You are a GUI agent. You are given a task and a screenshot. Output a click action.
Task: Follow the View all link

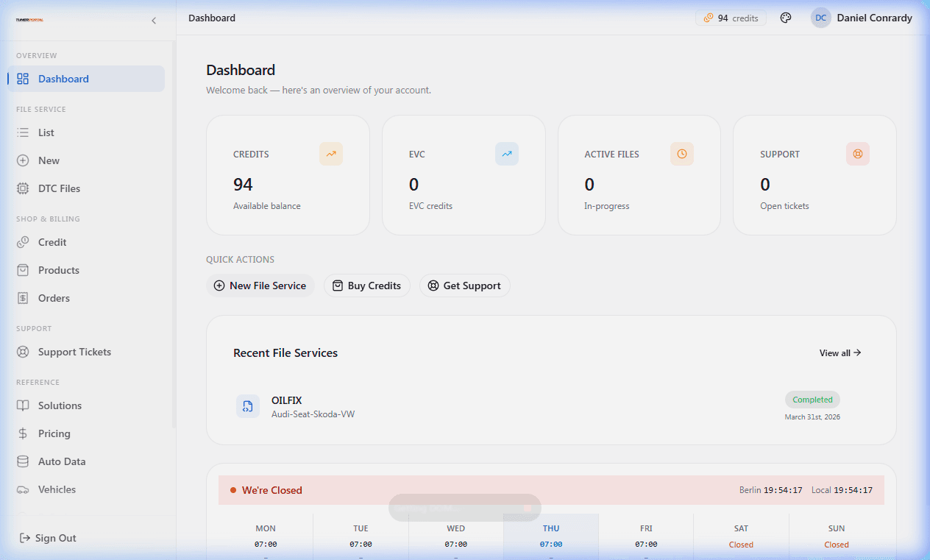(840, 353)
